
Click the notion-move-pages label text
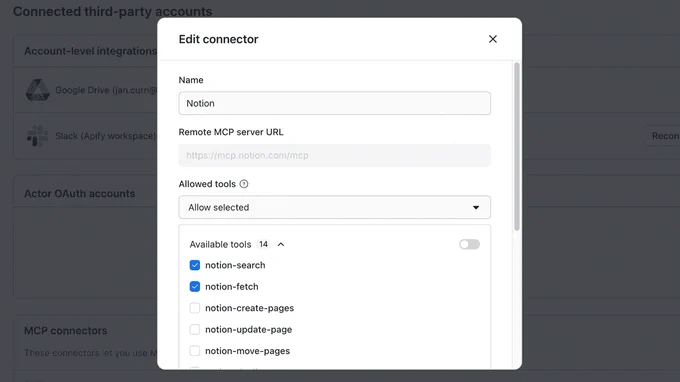248,351
